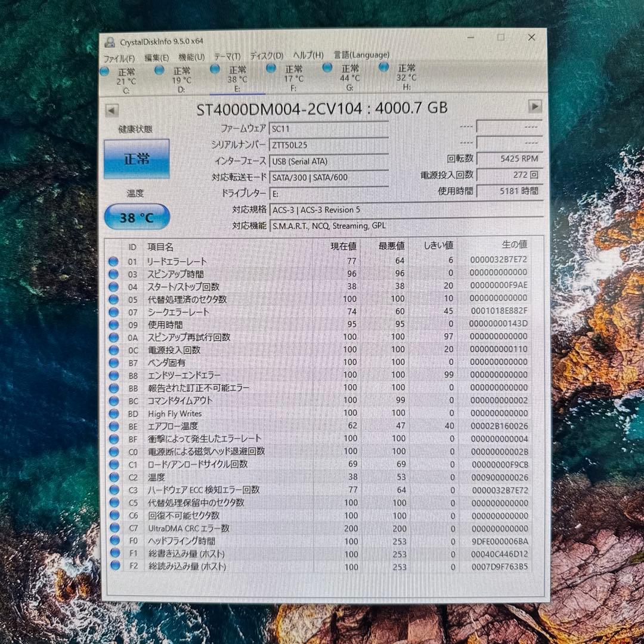Click status dot for 0C 電源投入回数
The width and height of the screenshot is (644, 644).
pos(114,351)
